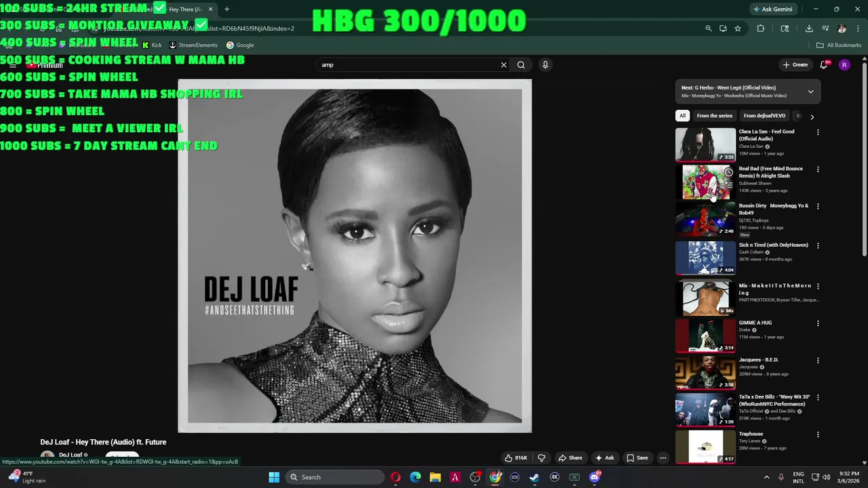The image size is (868, 488).
Task: Open Microsoft Edge from the taskbar
Action: pos(415,477)
